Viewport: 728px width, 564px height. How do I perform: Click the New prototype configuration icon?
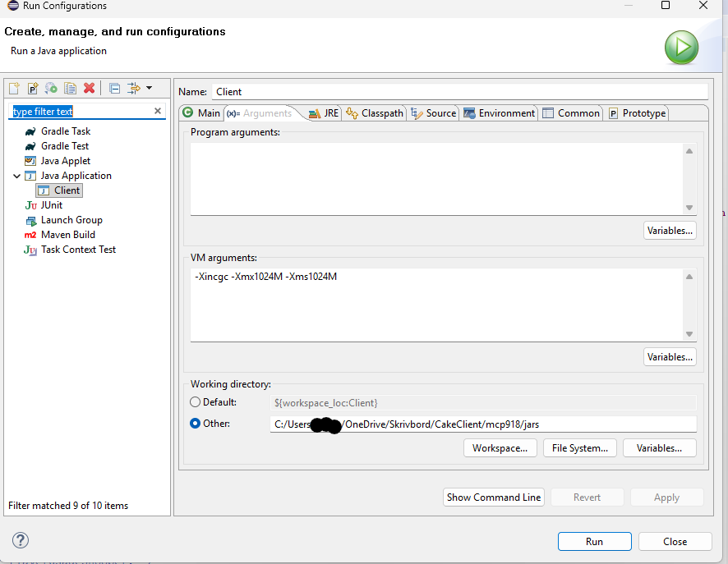(33, 88)
